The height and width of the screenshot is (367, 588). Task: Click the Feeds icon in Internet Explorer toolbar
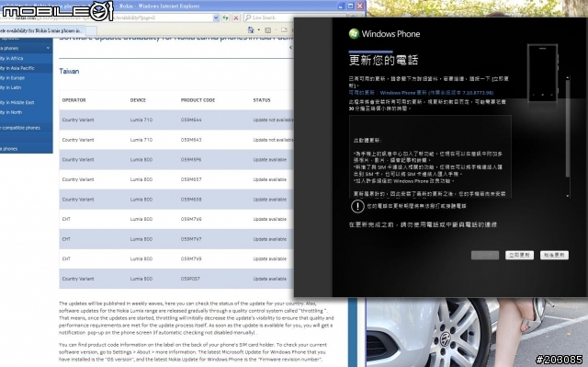click(267, 30)
